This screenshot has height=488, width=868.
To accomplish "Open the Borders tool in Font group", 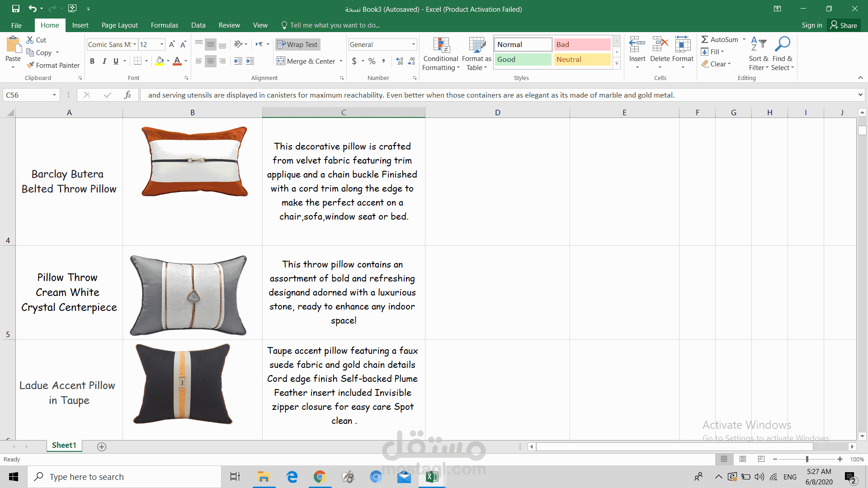I will coord(138,61).
